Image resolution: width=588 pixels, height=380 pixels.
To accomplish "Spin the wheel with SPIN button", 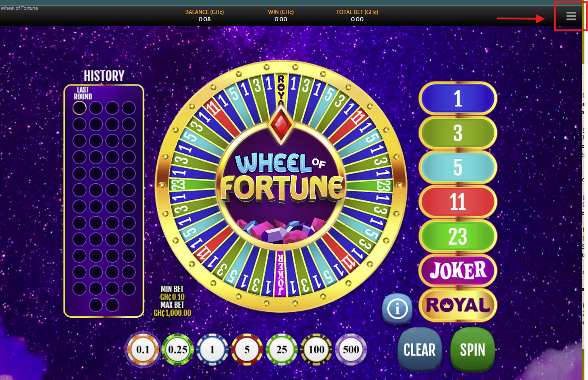I will (473, 350).
